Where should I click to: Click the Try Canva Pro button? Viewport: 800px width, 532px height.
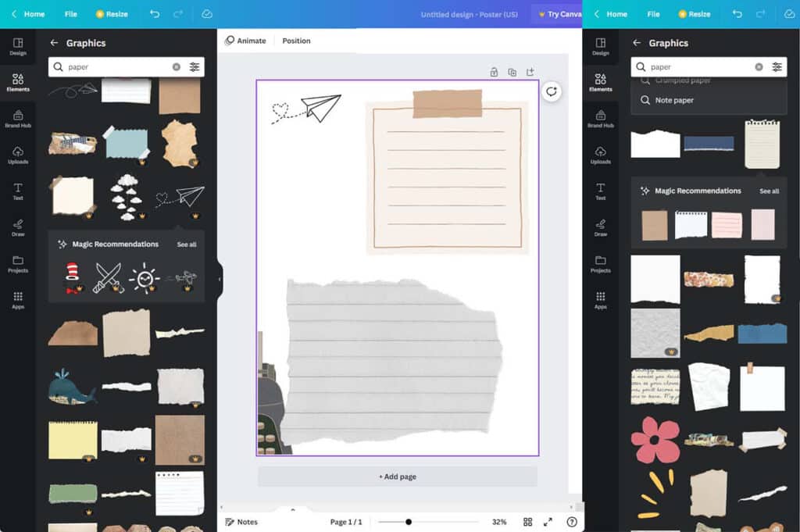tap(559, 14)
